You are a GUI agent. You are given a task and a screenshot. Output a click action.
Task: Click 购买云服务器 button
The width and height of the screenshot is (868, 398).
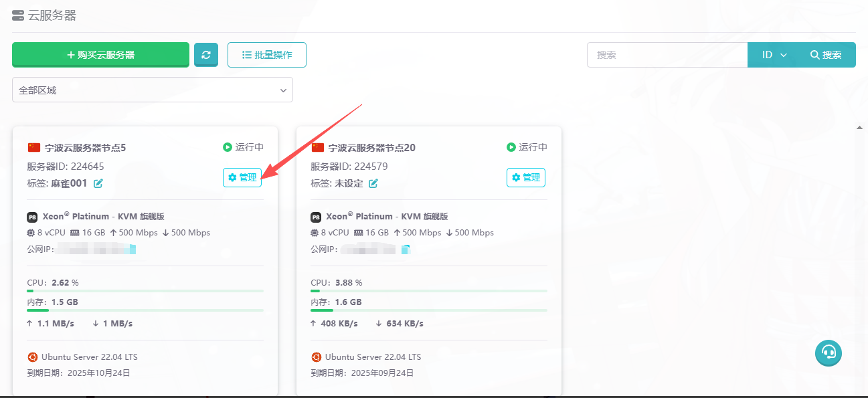(100, 55)
